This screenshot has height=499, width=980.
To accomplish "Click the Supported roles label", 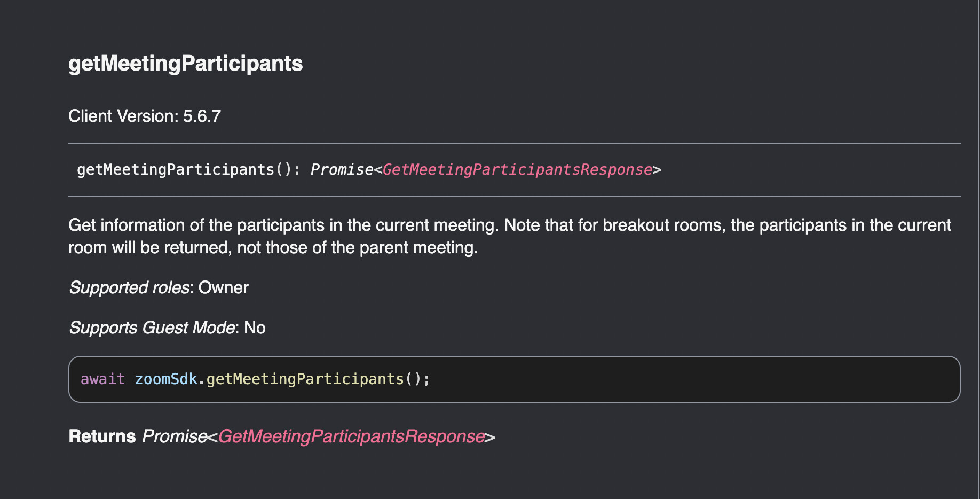I will tap(129, 287).
